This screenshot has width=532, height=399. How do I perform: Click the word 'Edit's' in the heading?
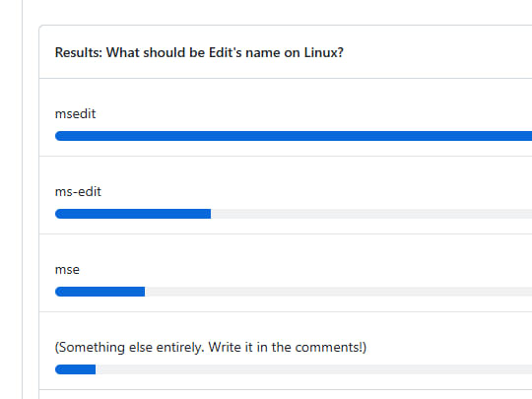226,52
